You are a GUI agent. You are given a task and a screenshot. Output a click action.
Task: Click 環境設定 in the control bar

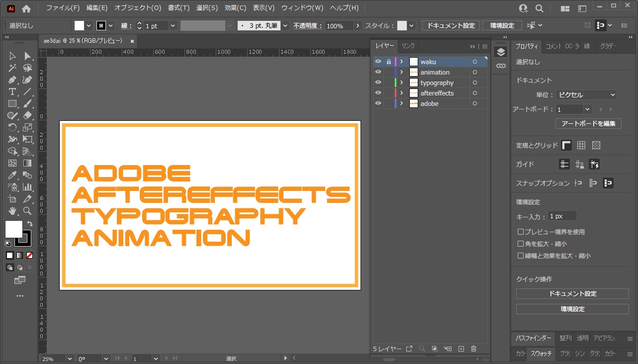(502, 25)
